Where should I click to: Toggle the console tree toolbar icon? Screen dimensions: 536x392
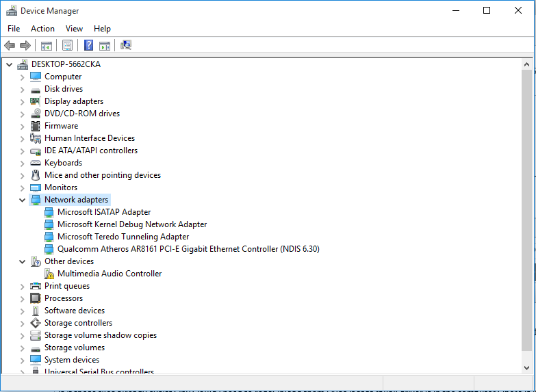[x=46, y=45]
